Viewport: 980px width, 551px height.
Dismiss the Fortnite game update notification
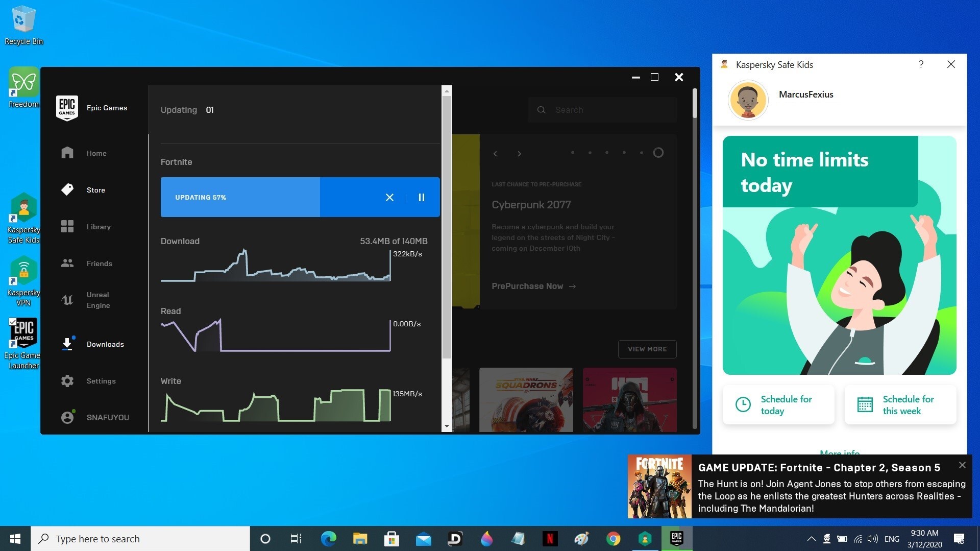click(962, 465)
